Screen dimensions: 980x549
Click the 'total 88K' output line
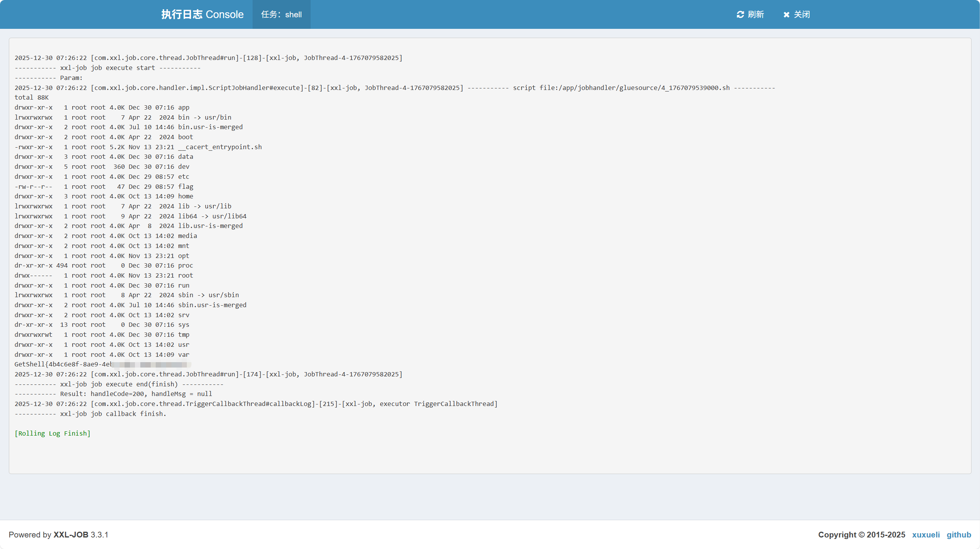click(x=32, y=97)
